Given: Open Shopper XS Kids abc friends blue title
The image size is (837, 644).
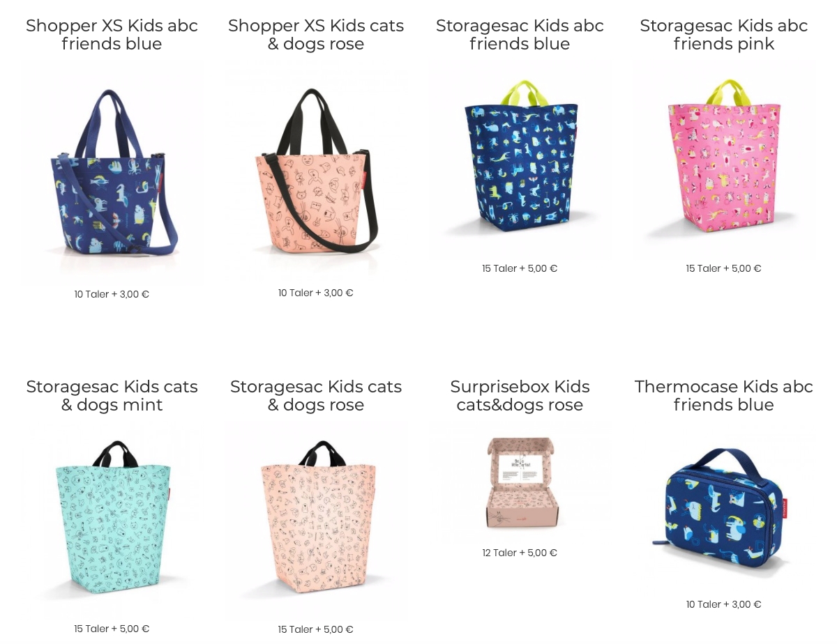Looking at the screenshot, I should coord(112,35).
